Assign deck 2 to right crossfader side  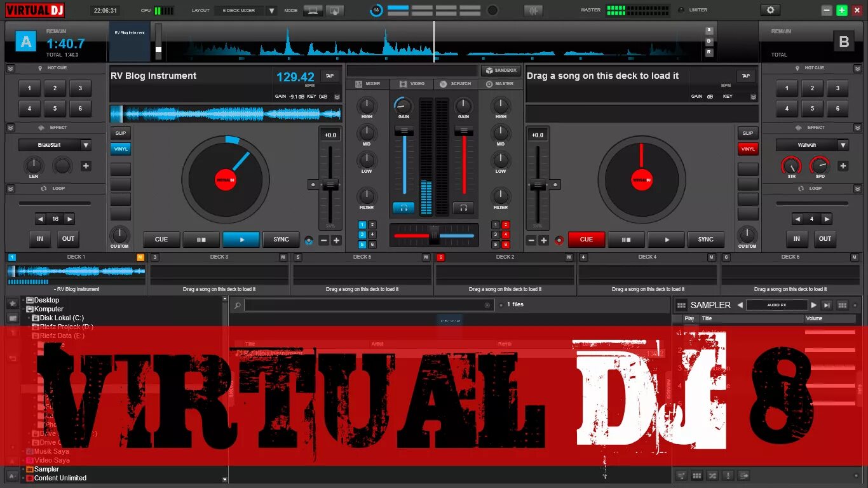tap(506, 225)
